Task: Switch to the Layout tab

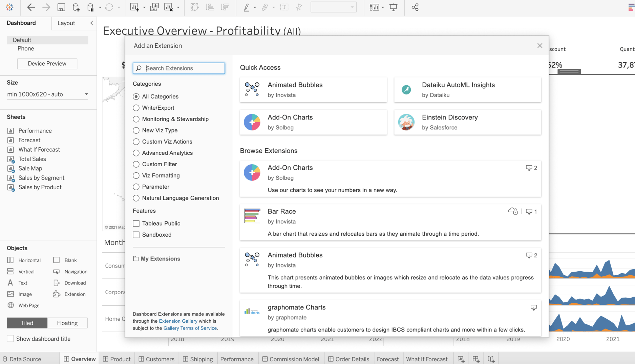Action: 66,23
